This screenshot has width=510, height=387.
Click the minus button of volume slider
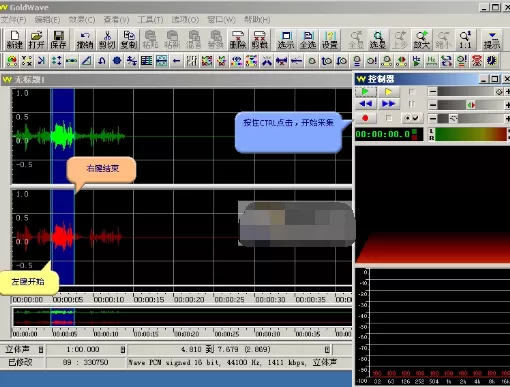pyautogui.click(x=432, y=91)
